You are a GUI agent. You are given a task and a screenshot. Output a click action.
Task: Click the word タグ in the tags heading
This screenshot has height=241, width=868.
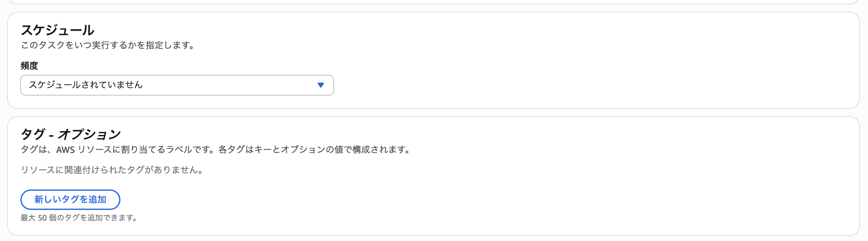[x=33, y=135]
